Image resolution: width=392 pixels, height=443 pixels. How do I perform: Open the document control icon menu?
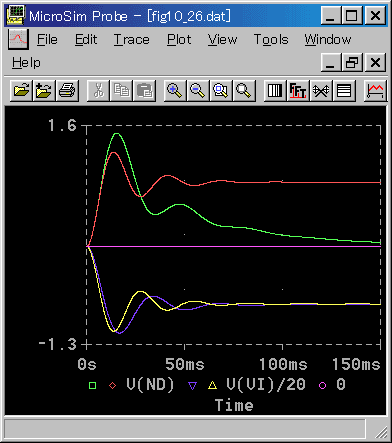(18, 39)
